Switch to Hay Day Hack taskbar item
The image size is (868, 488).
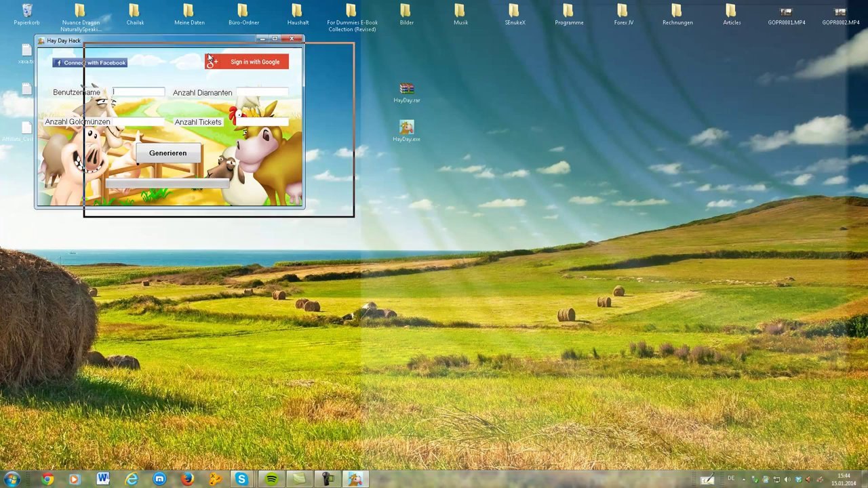(356, 479)
